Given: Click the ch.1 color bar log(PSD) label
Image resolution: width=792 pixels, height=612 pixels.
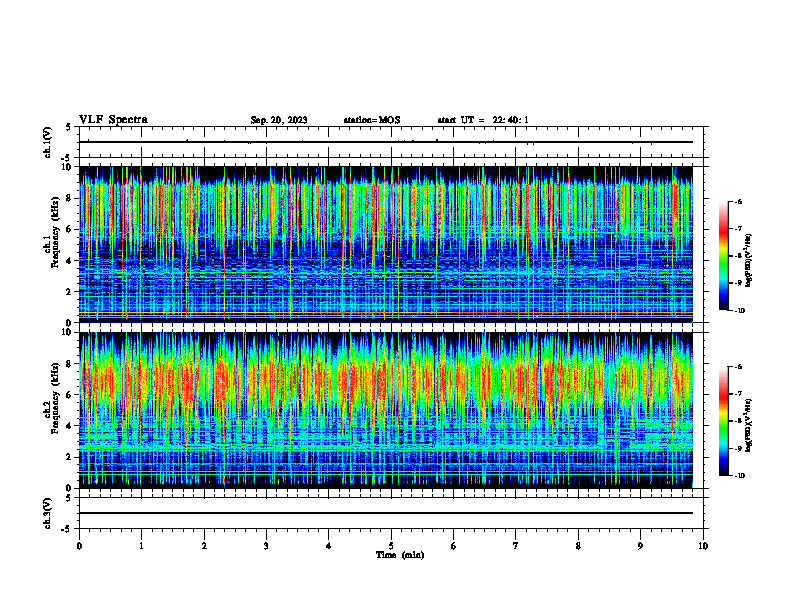Looking at the screenshot, I should pyautogui.click(x=749, y=260).
